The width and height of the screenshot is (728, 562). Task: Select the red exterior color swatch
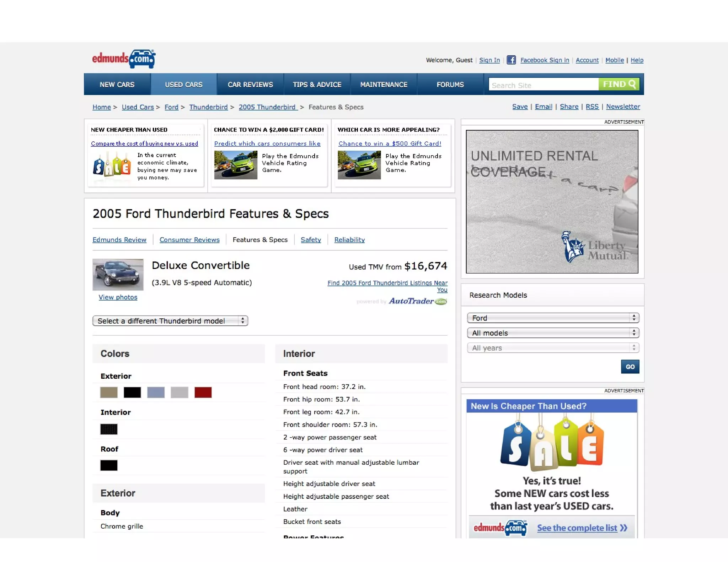[203, 393]
